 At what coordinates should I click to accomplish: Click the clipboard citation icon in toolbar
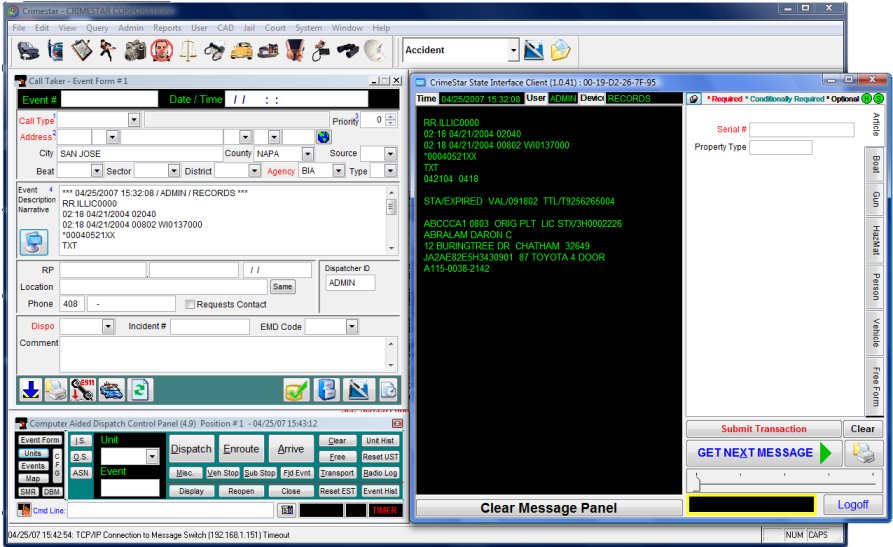81,50
